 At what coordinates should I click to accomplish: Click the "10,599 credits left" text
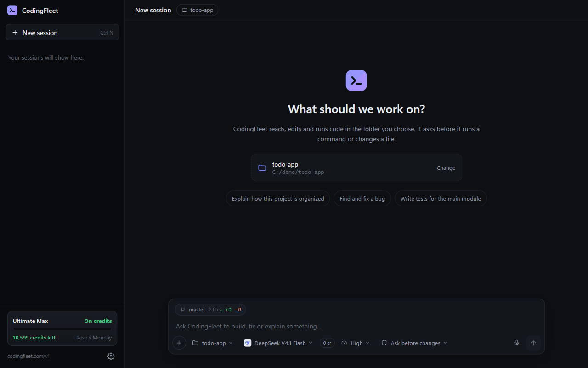click(34, 338)
